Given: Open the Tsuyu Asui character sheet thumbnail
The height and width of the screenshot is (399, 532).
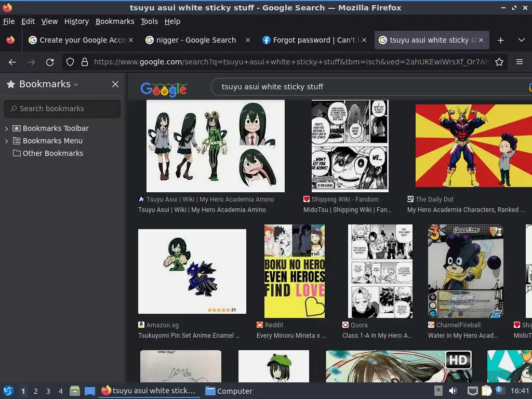Looking at the screenshot, I should (216, 146).
